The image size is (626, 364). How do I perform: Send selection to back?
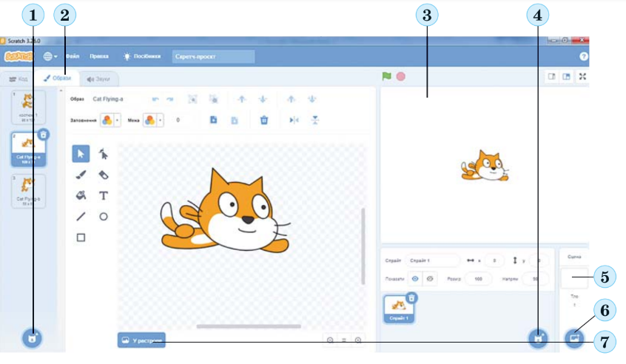coord(312,99)
